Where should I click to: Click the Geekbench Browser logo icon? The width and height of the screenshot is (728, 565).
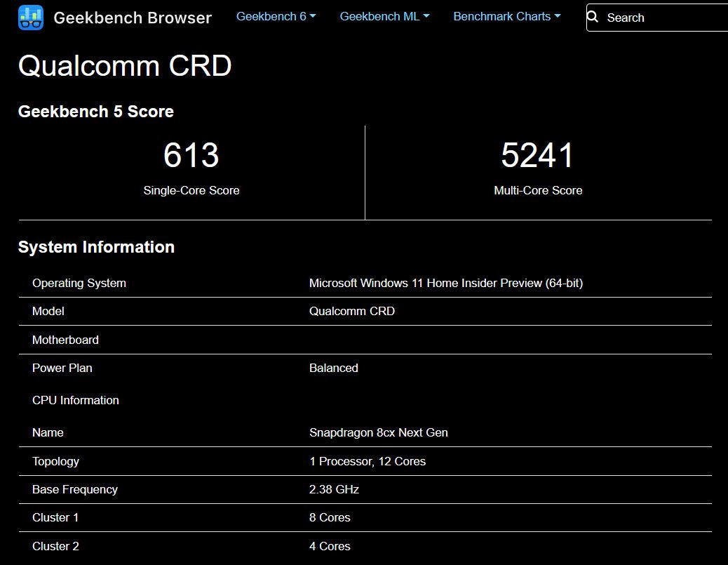(29, 17)
